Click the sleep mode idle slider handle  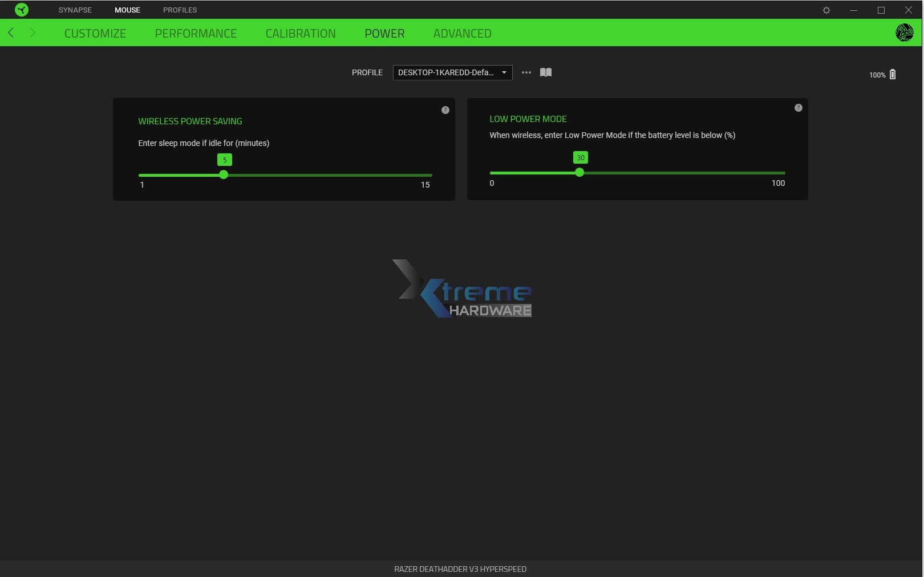click(x=223, y=175)
